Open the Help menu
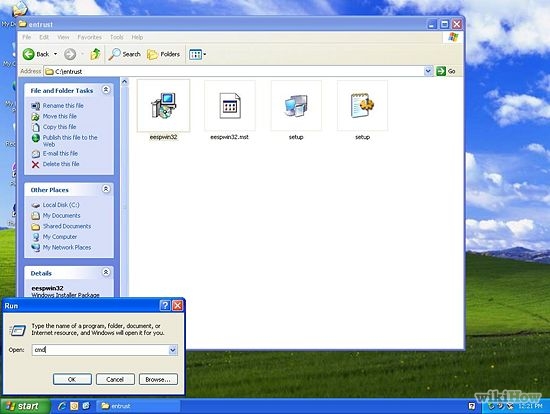 [137, 37]
